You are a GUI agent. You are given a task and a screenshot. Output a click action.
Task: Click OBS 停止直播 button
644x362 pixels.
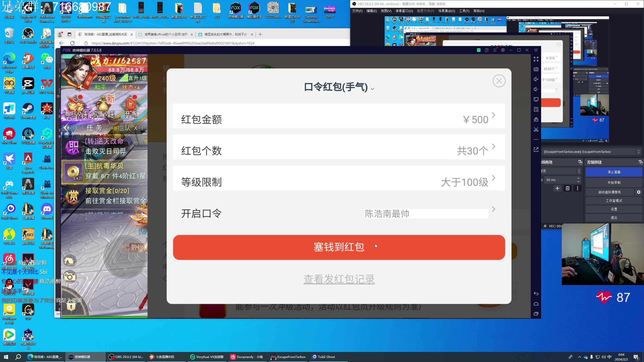coord(614,172)
